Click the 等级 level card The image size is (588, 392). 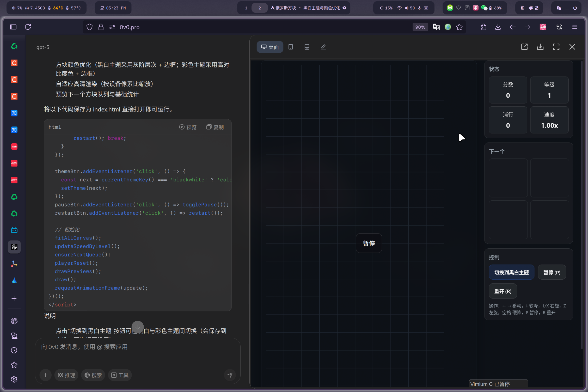click(549, 90)
